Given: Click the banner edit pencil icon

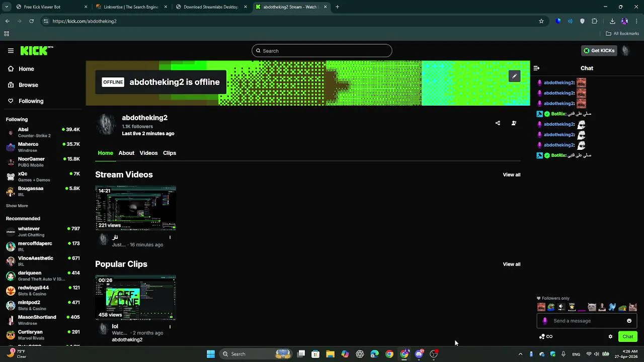Looking at the screenshot, I should (x=514, y=76).
